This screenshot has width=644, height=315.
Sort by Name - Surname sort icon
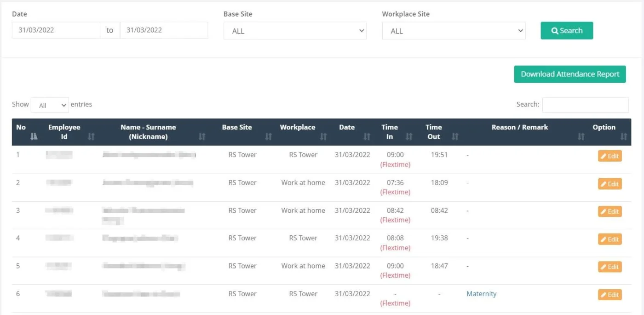[201, 136]
